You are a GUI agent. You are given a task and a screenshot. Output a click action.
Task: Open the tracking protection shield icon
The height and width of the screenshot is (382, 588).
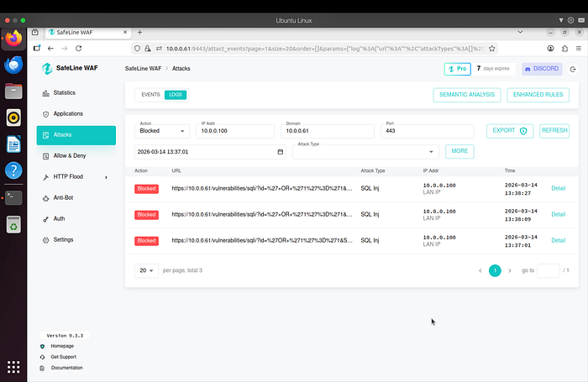pyautogui.click(x=137, y=49)
